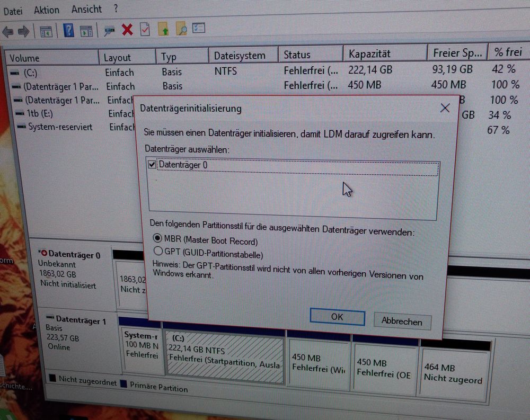The height and width of the screenshot is (420, 530).
Task: Click the connect settings toolbar icon
Action: coord(109,31)
